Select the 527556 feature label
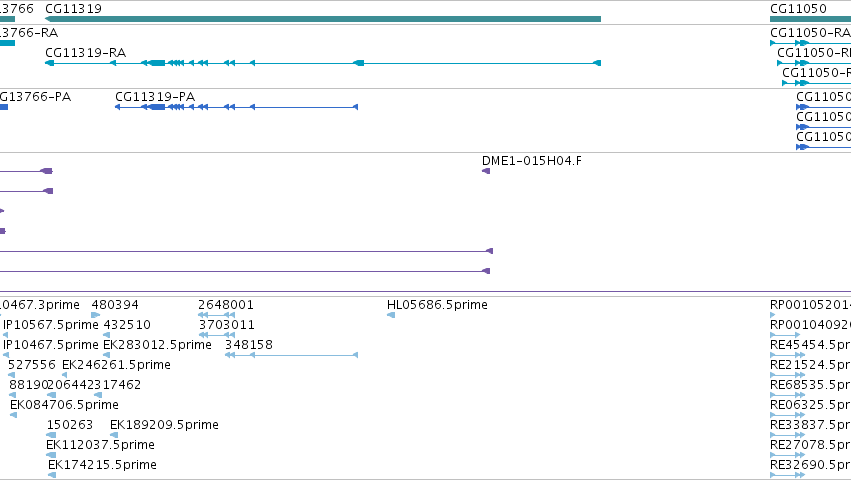 coord(32,365)
